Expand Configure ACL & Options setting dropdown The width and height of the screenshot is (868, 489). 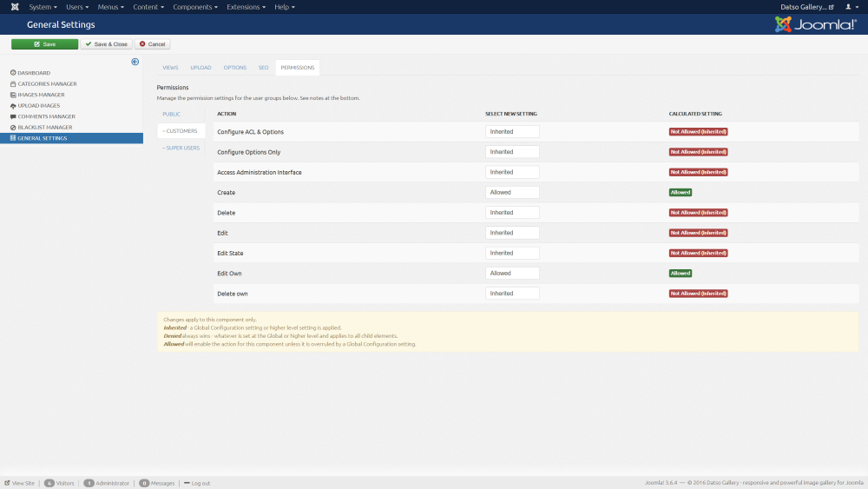(x=512, y=132)
